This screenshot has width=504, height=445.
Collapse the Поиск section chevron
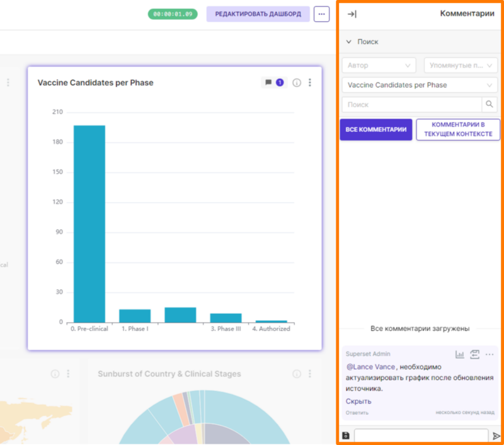pos(349,42)
